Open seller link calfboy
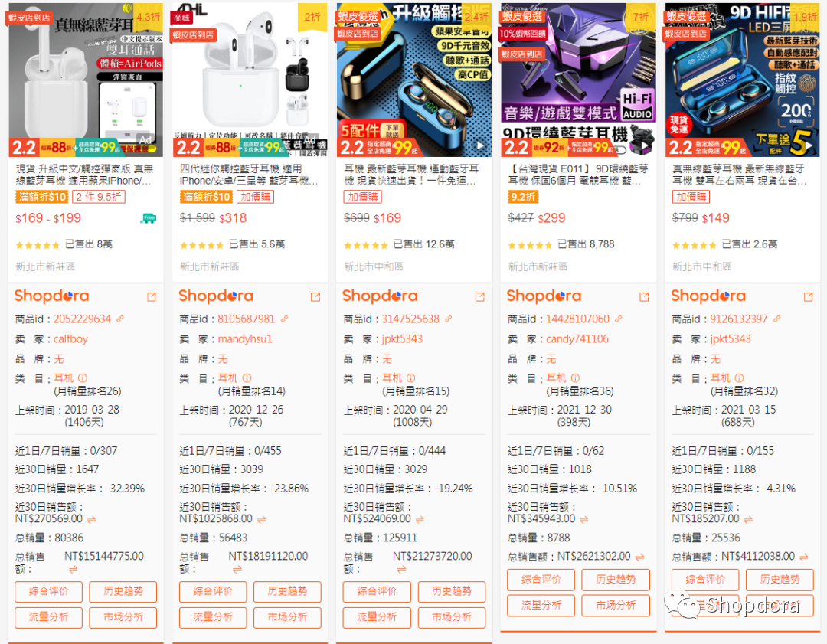 70,339
